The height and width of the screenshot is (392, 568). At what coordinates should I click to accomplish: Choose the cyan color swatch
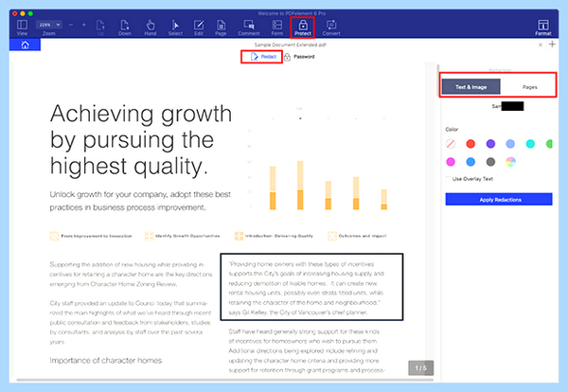pyautogui.click(x=530, y=144)
